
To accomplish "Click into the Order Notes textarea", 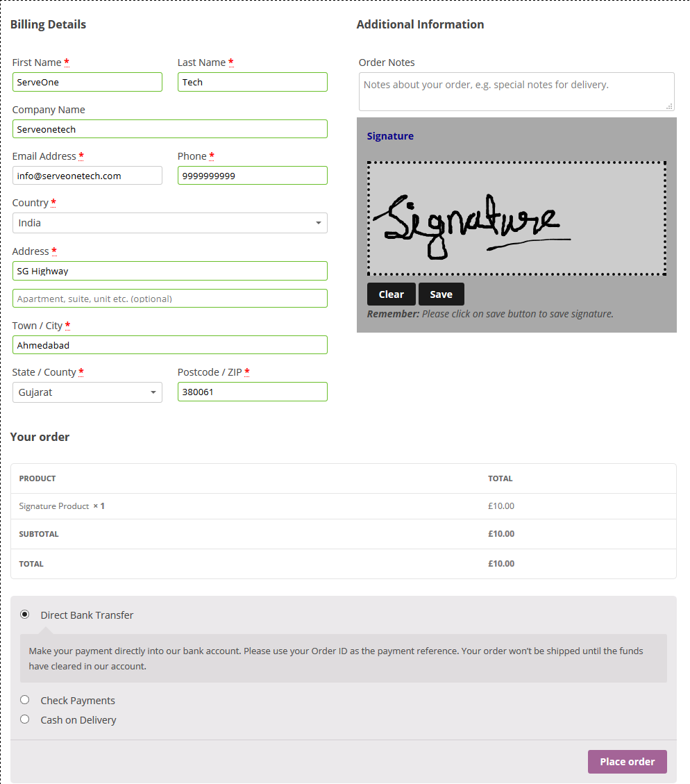I will point(516,92).
